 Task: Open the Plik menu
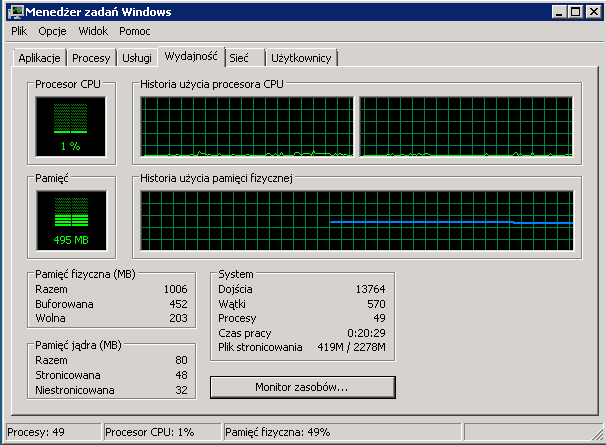(19, 31)
